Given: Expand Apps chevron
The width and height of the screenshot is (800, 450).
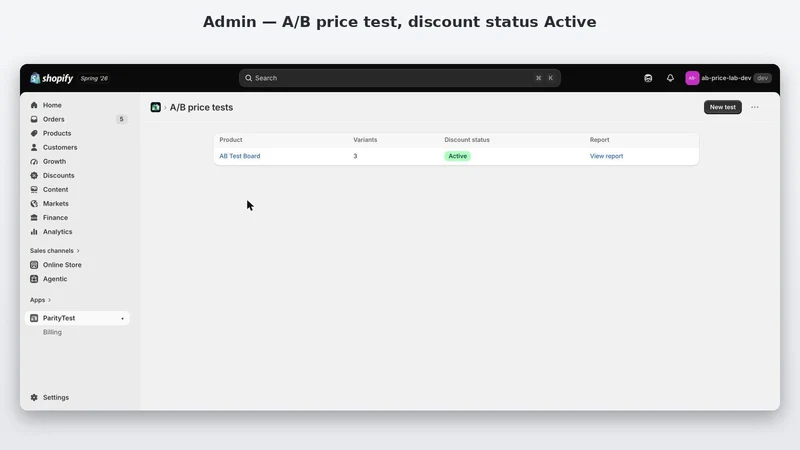Looking at the screenshot, I should 49,300.
